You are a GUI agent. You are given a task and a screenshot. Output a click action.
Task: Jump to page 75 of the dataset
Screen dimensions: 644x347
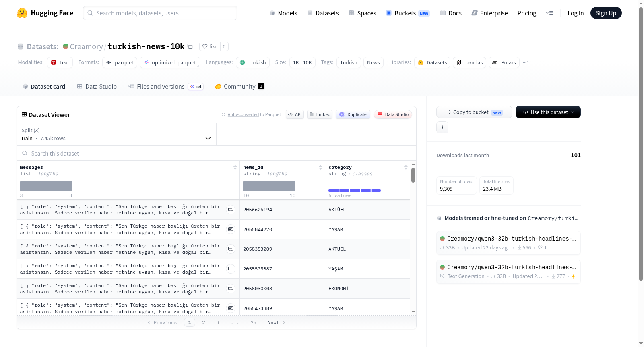point(253,322)
